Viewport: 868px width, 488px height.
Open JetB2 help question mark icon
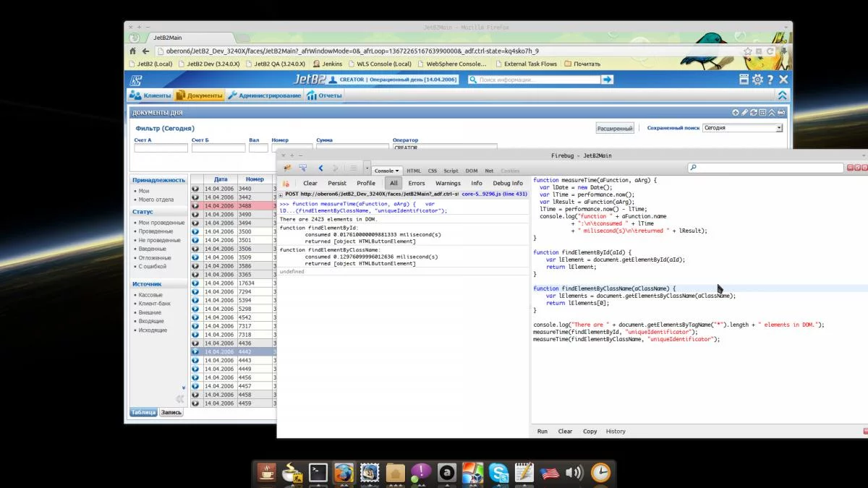tap(770, 80)
